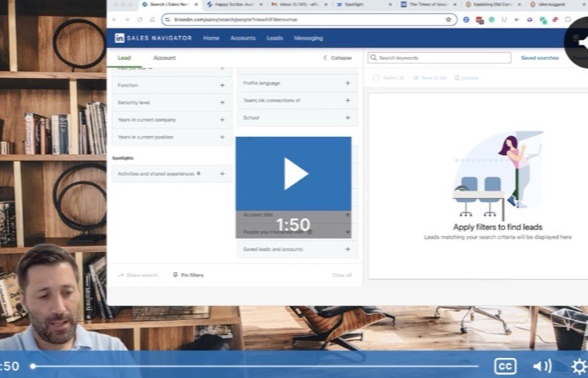Switch to the Lead filter tab
The image size is (588, 378).
[124, 58]
